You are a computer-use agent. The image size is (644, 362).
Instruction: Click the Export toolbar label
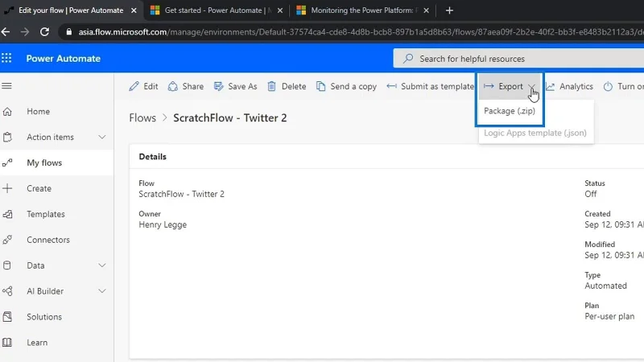pos(510,86)
